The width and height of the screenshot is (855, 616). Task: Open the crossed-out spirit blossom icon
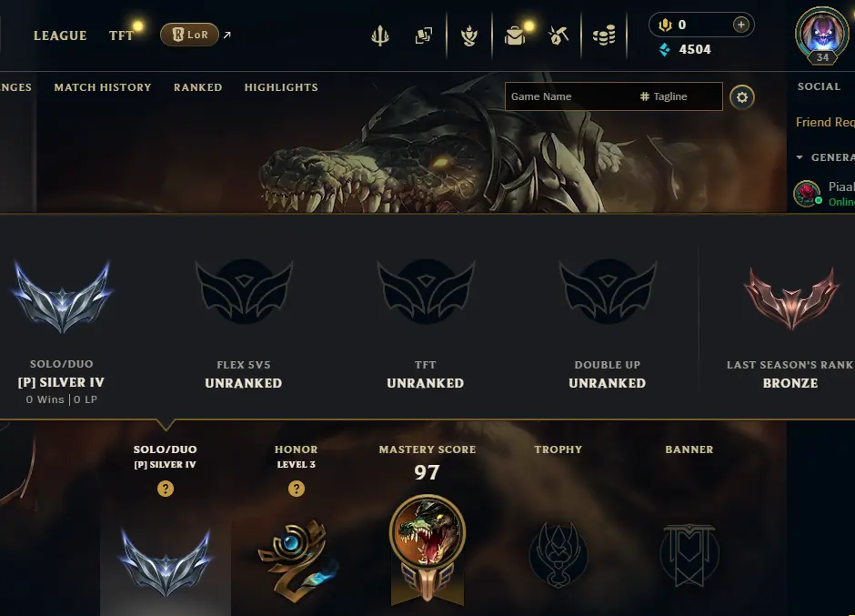click(558, 36)
